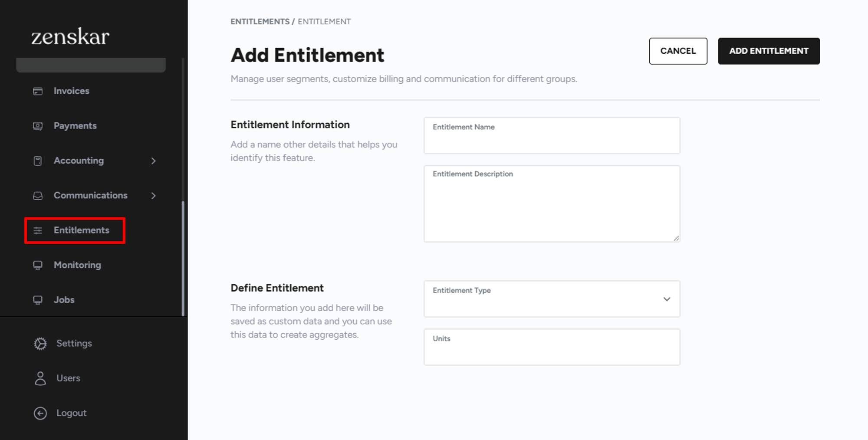
Task: Click the sidebar vertical scrollbar
Action: pyautogui.click(x=183, y=258)
